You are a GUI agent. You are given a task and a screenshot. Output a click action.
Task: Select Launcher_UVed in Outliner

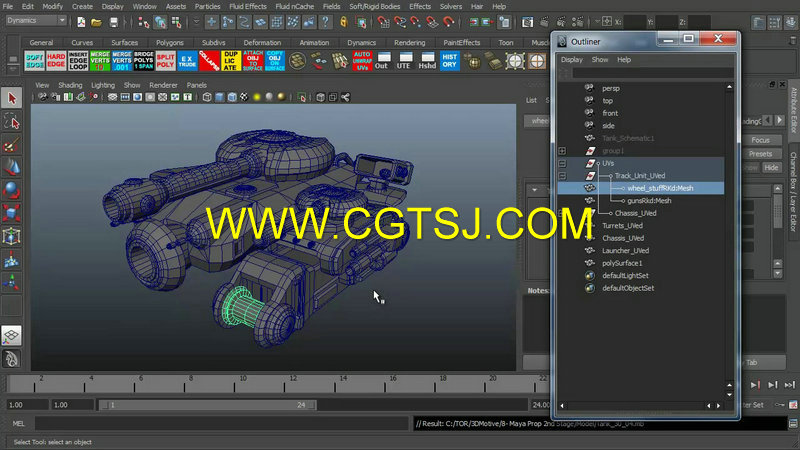[626, 251]
